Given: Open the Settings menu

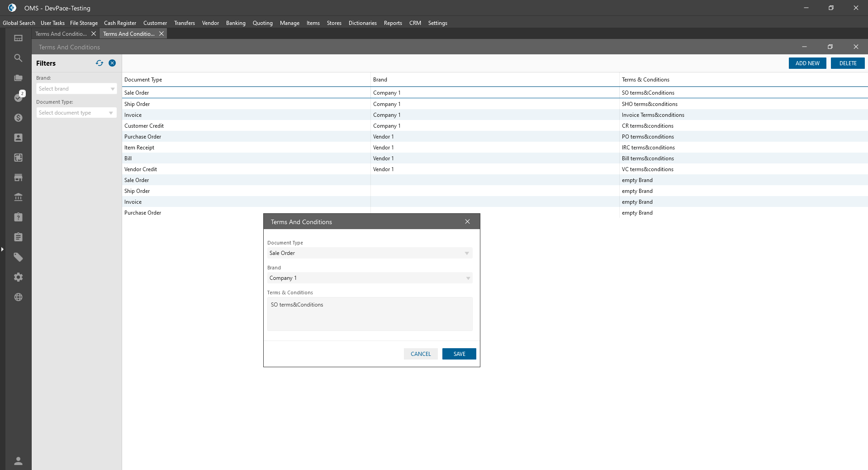Looking at the screenshot, I should click(438, 23).
